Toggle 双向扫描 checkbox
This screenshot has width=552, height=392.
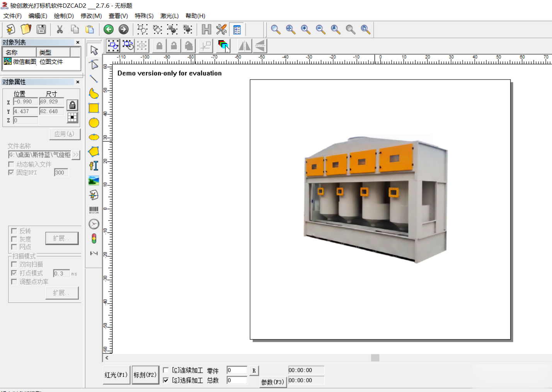(x=14, y=265)
